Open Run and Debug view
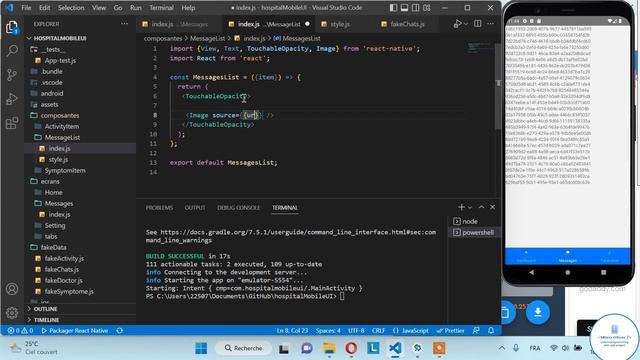Image resolution: width=640 pixels, height=360 pixels. coord(12,99)
